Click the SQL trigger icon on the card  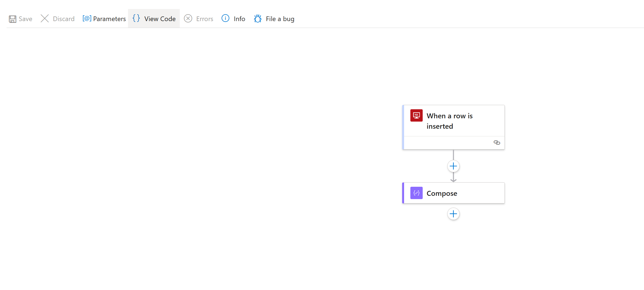click(416, 115)
